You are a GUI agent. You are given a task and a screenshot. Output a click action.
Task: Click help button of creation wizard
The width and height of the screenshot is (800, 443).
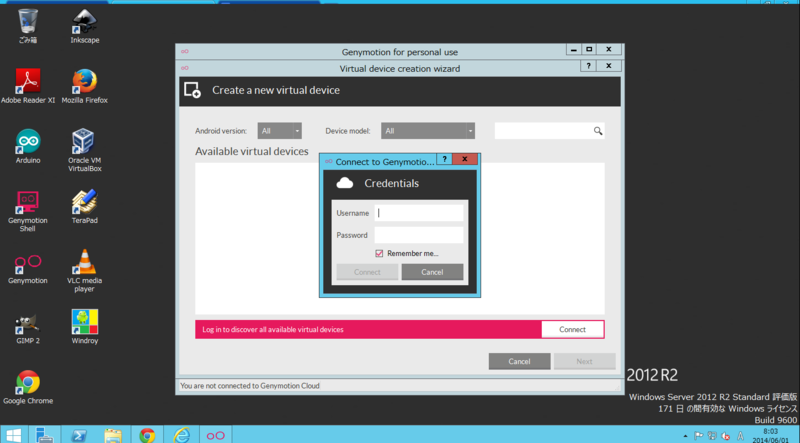pos(588,66)
